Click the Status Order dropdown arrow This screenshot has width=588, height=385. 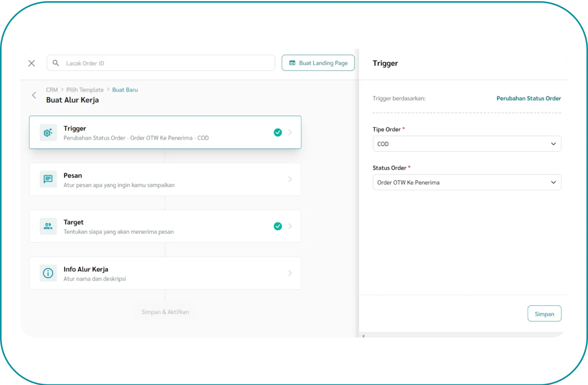(554, 182)
